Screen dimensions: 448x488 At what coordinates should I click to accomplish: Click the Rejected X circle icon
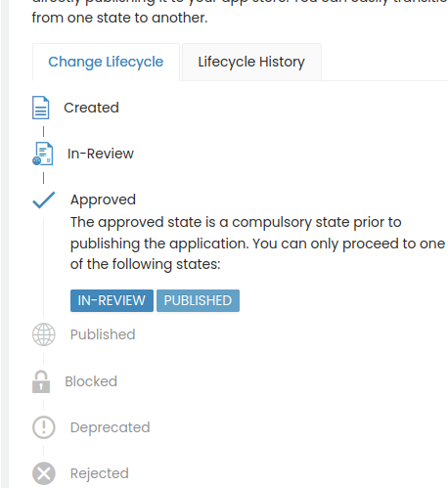click(44, 473)
